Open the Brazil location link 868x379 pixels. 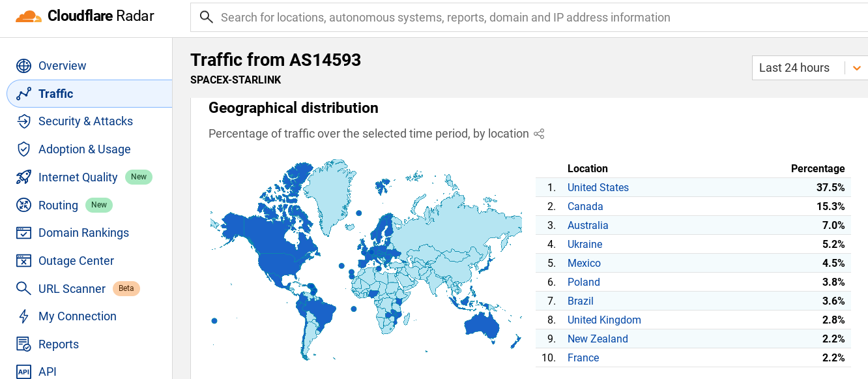[x=581, y=301]
